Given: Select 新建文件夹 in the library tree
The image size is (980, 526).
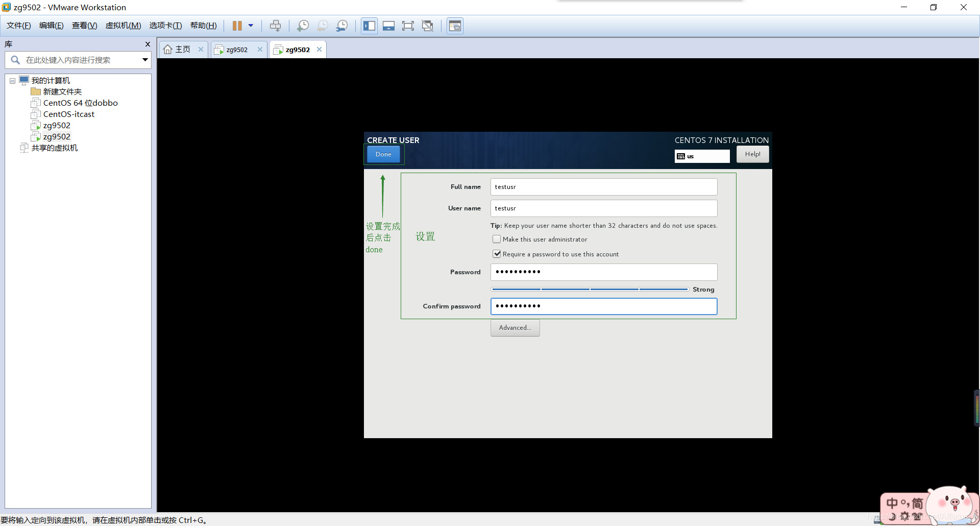Looking at the screenshot, I should [x=62, y=91].
